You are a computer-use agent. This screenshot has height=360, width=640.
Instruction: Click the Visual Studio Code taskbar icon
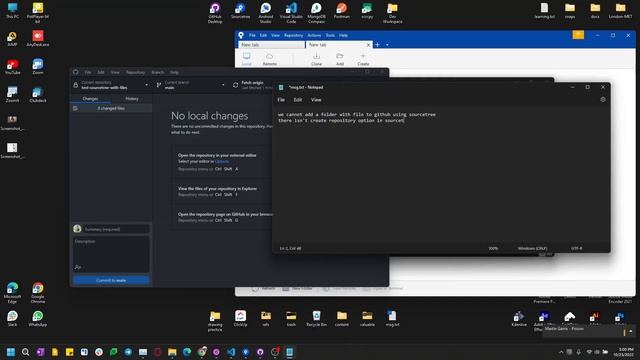pyautogui.click(x=231, y=352)
